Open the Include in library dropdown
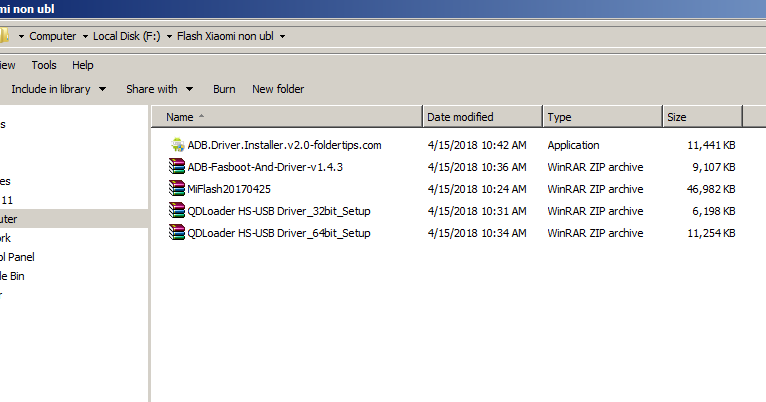The image size is (766, 402). coord(59,89)
